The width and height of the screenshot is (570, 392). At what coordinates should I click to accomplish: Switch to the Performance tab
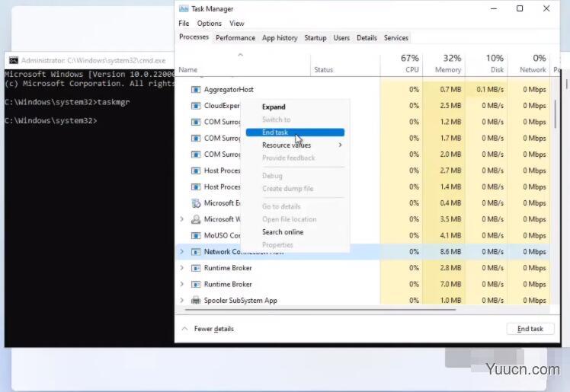(235, 38)
